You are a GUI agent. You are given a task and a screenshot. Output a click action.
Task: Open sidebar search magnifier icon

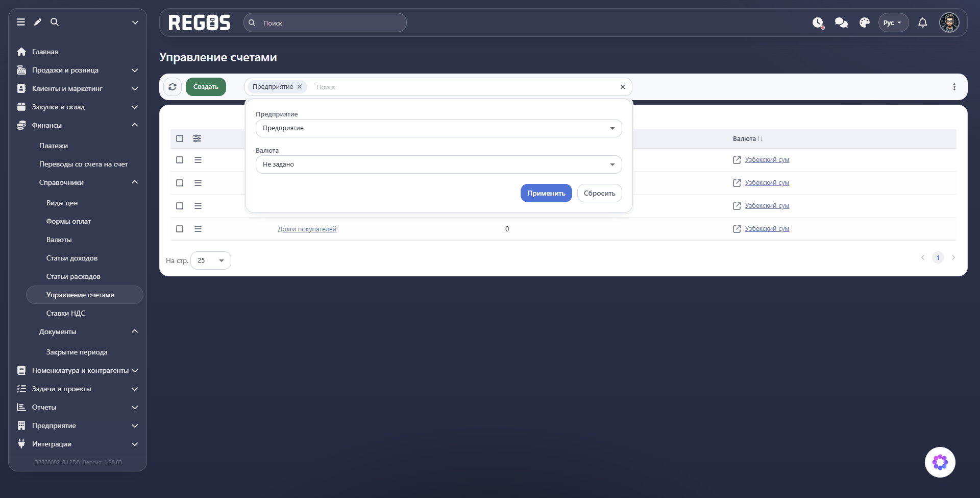[55, 22]
